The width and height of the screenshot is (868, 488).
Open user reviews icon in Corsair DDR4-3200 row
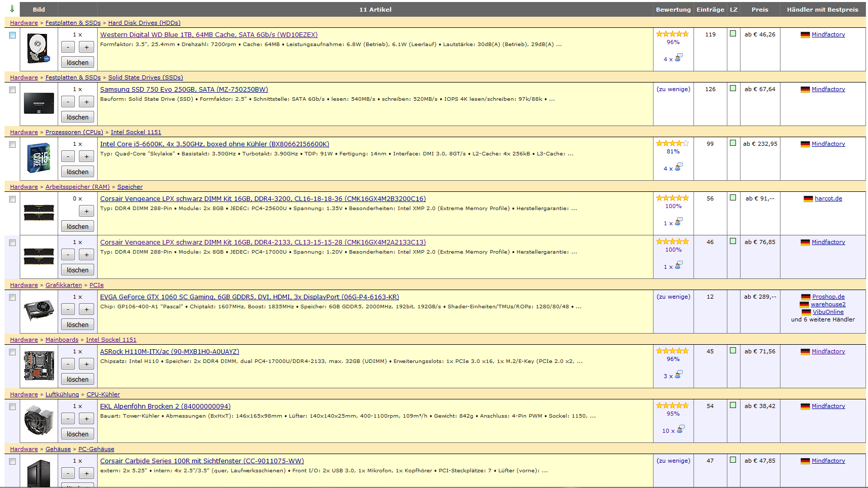click(x=679, y=222)
